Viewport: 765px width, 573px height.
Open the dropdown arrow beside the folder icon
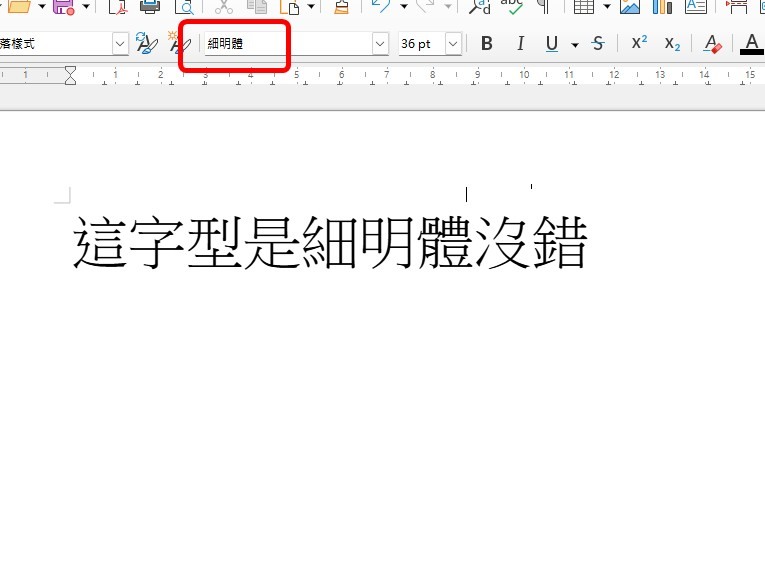[42, 6]
